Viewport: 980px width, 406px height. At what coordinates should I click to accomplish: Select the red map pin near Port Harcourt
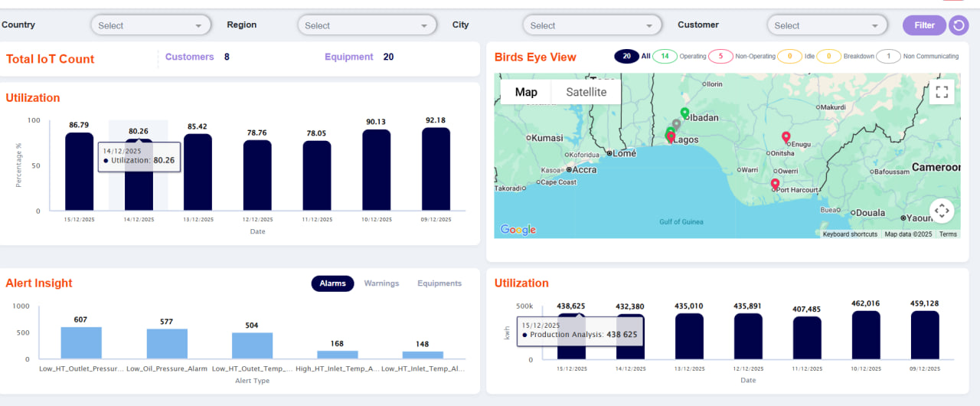775,185
